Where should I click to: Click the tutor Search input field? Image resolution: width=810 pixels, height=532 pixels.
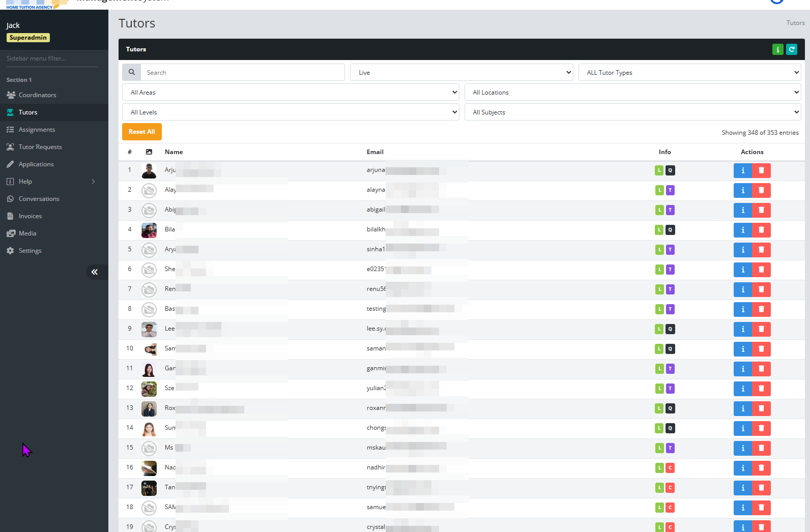pos(243,72)
